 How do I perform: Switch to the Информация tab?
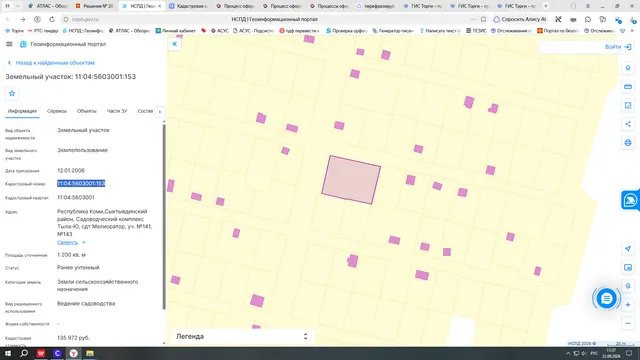click(22, 111)
